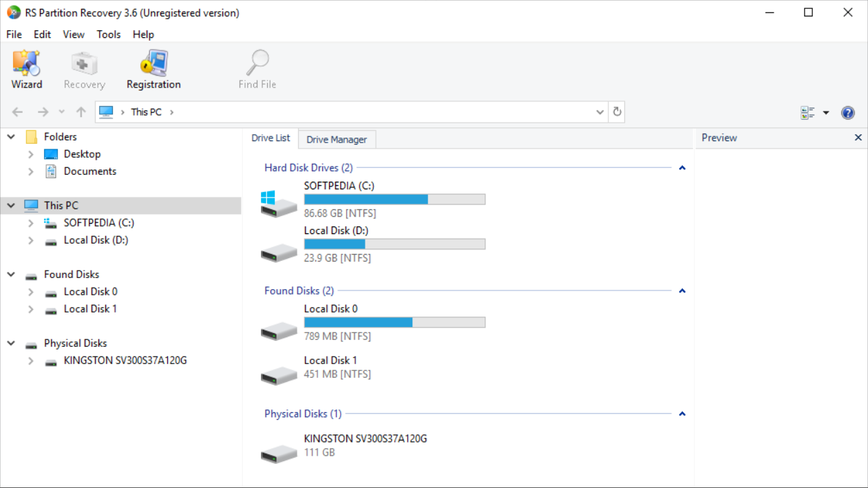This screenshot has width=868, height=488.
Task: Change view mode with the view icon
Action: (x=807, y=113)
